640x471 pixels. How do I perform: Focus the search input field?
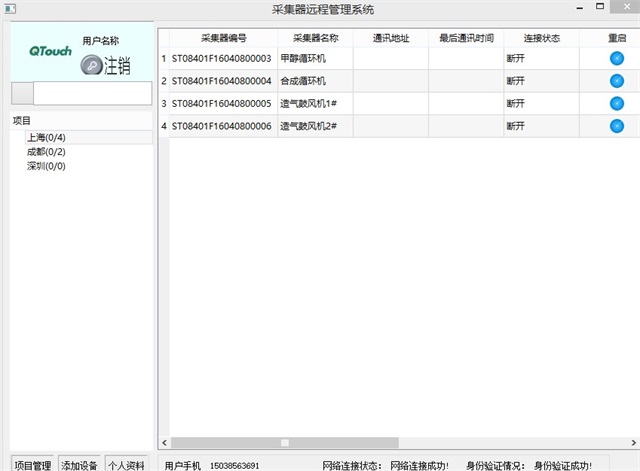(93, 93)
